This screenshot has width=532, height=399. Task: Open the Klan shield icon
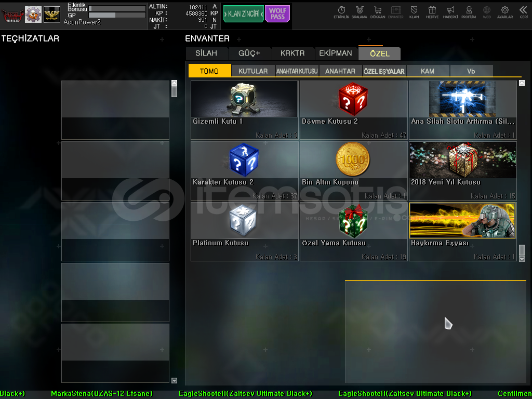[414, 12]
